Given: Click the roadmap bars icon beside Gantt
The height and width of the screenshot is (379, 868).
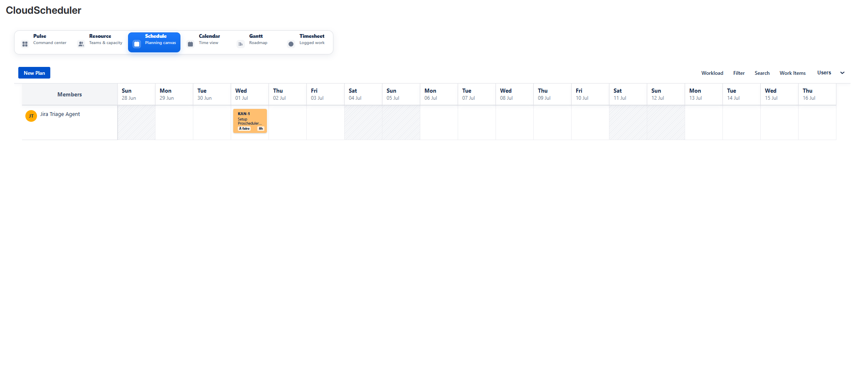Looking at the screenshot, I should click(241, 44).
